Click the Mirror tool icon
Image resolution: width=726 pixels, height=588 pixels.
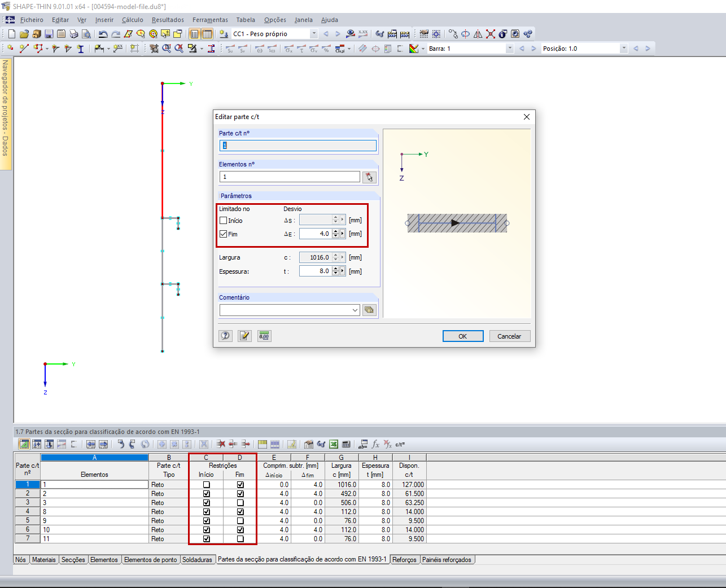478,34
